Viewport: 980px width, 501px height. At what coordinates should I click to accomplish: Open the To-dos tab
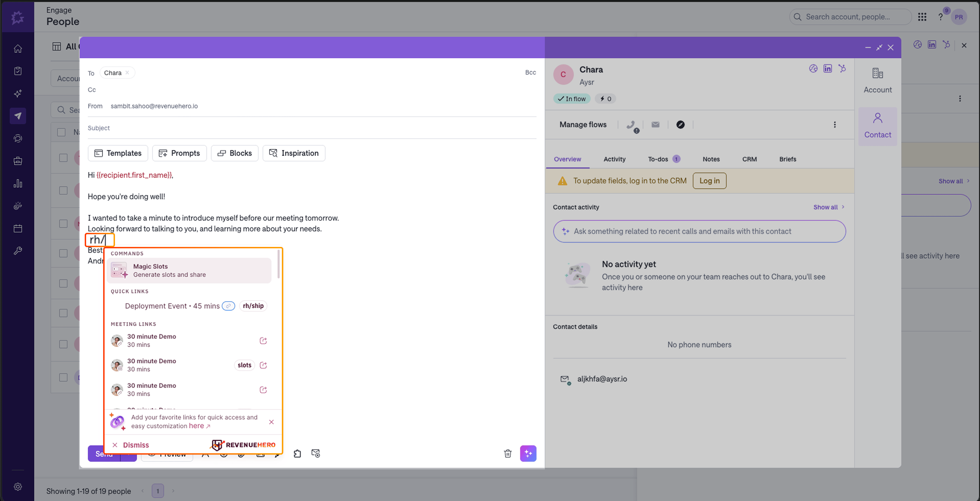click(664, 159)
